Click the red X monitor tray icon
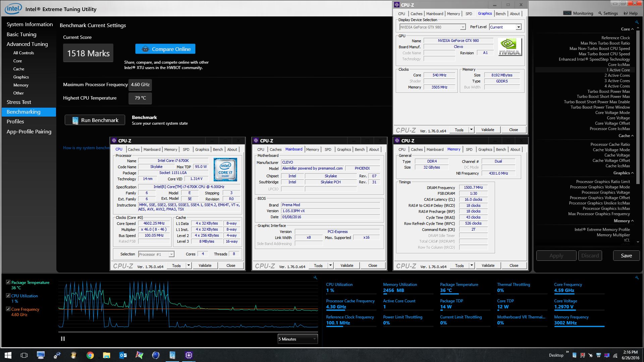 (582, 355)
